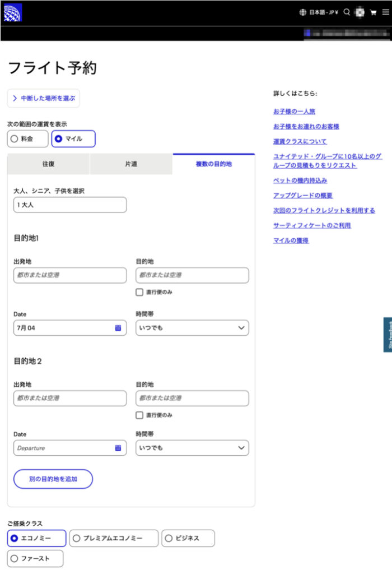Image resolution: width=392 pixels, height=574 pixels.
Task: Select the 料金 radio option
Action: pos(27,139)
